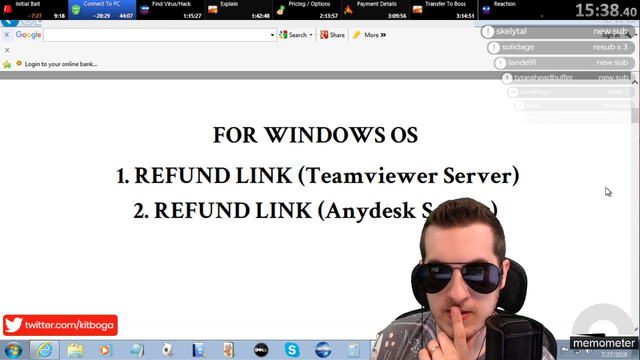The image size is (640, 360).
Task: Select the Explain split
Action: (238, 10)
